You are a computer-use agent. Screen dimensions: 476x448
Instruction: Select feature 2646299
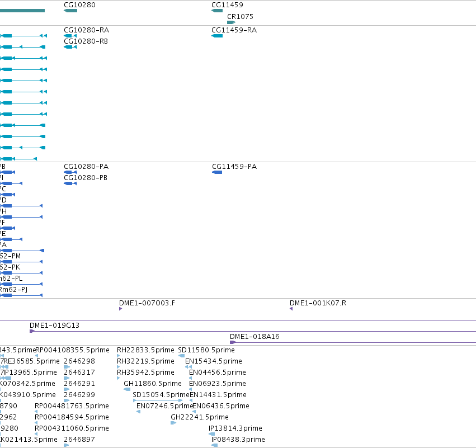tap(79, 395)
